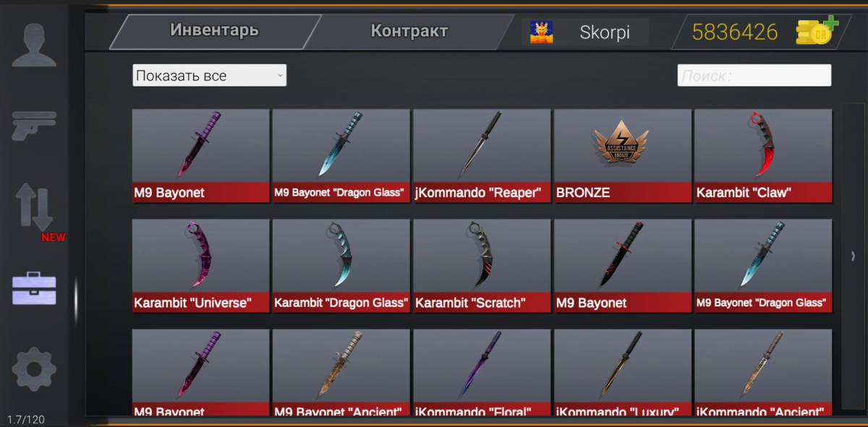Focus the Поиск search field
This screenshot has height=427, width=868.
coord(754,75)
